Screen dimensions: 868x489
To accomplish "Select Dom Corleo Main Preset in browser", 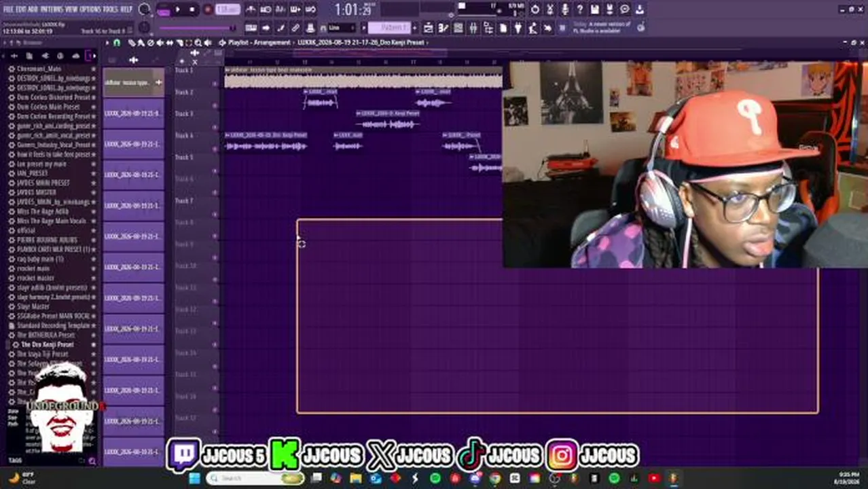I will 48,107.
